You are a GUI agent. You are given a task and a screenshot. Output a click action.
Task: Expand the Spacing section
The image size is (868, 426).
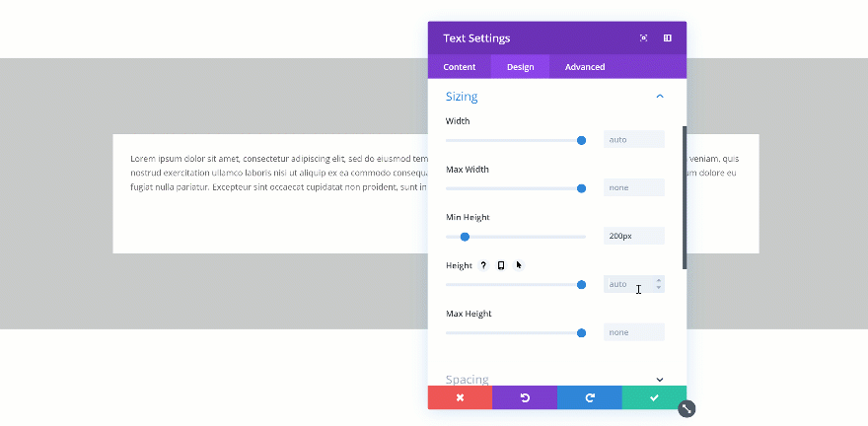[660, 380]
